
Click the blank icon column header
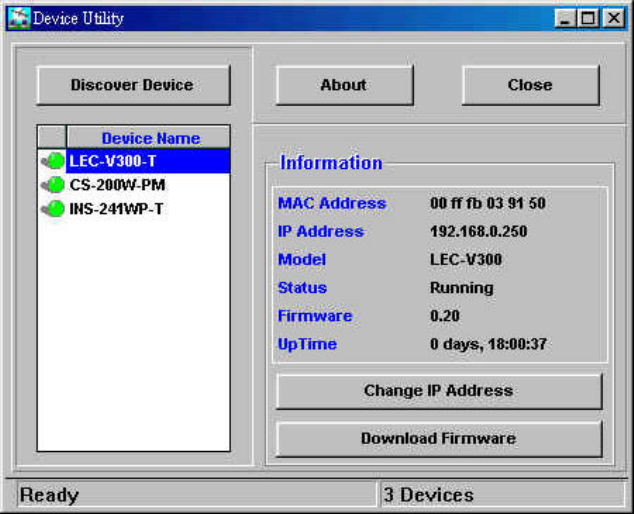[x=52, y=138]
